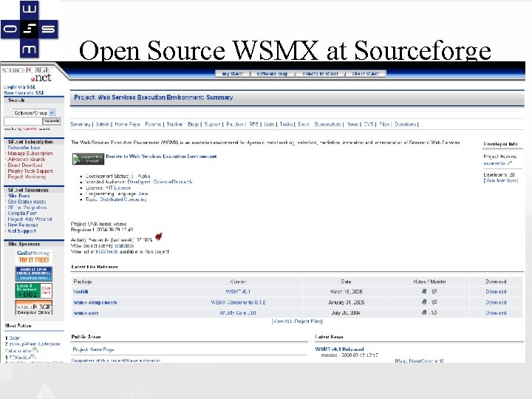This screenshot has height=399, width=532.
Task: Monitor the toolkit package icon
Action: click(x=434, y=291)
